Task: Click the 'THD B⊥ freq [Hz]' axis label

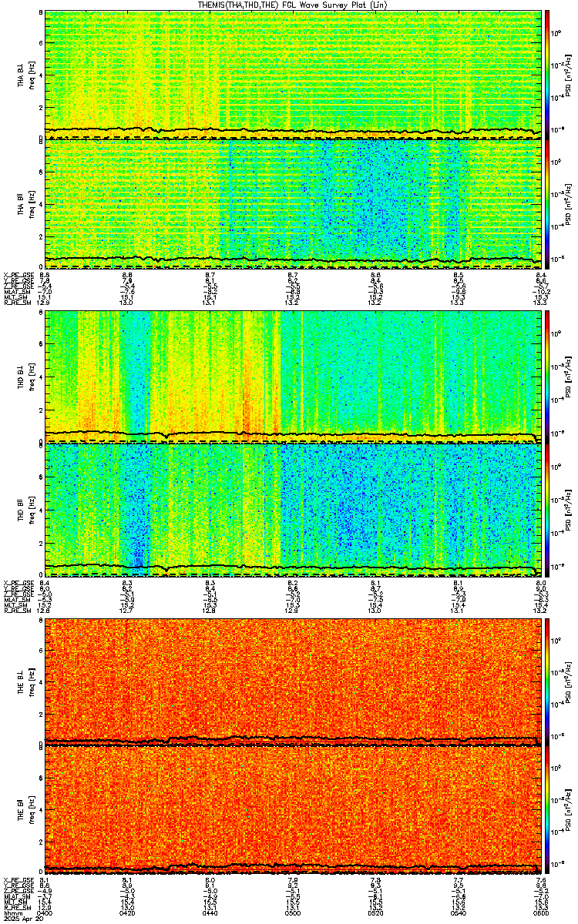Action: [25, 376]
